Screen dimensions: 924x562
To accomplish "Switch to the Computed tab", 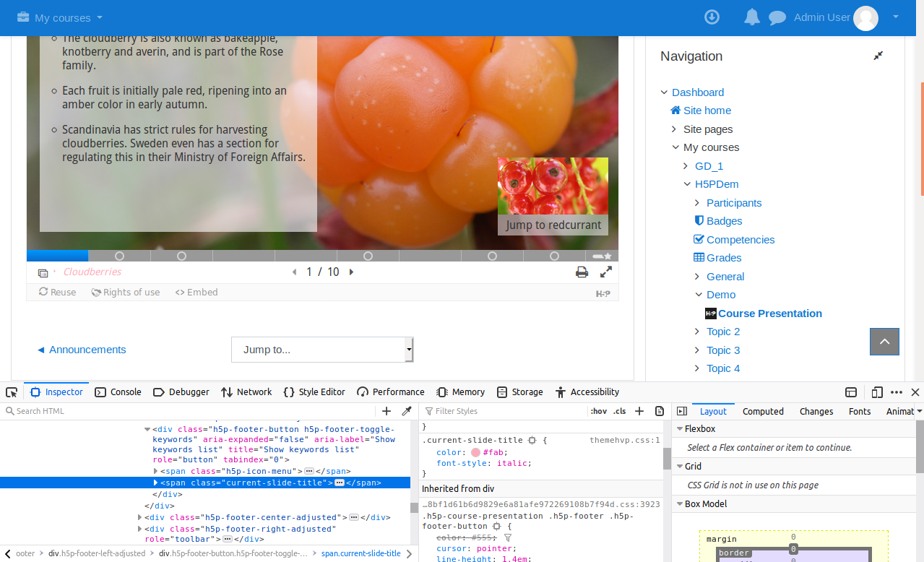I will click(x=763, y=411).
